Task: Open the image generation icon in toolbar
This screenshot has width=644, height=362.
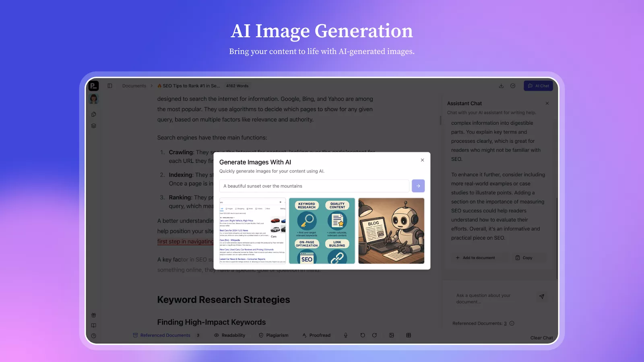Action: pyautogui.click(x=392, y=335)
